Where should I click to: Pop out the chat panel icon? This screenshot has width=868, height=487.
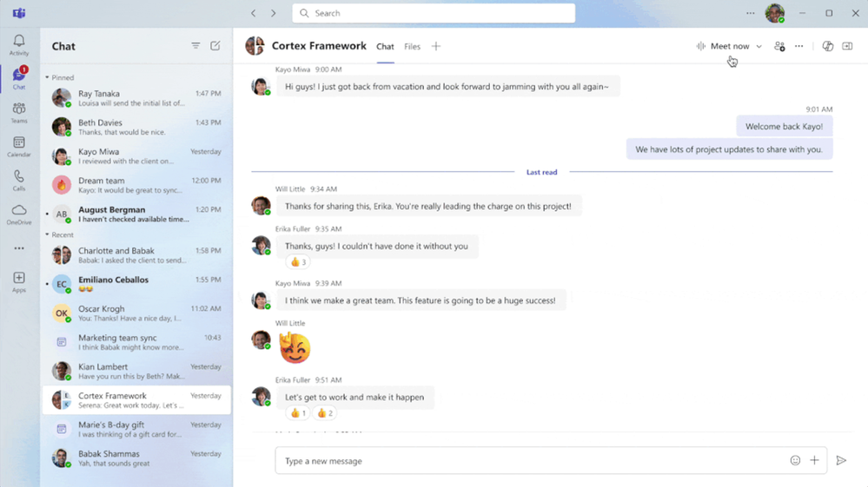coord(847,46)
